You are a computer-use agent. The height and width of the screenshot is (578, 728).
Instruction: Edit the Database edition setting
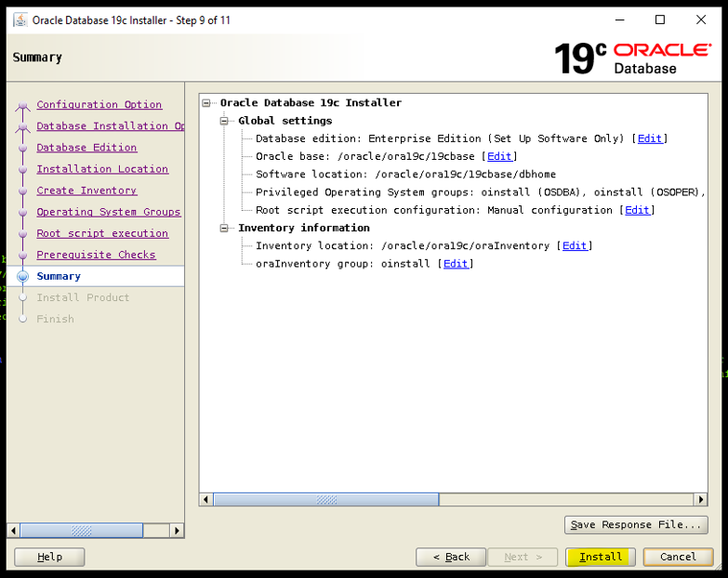650,138
